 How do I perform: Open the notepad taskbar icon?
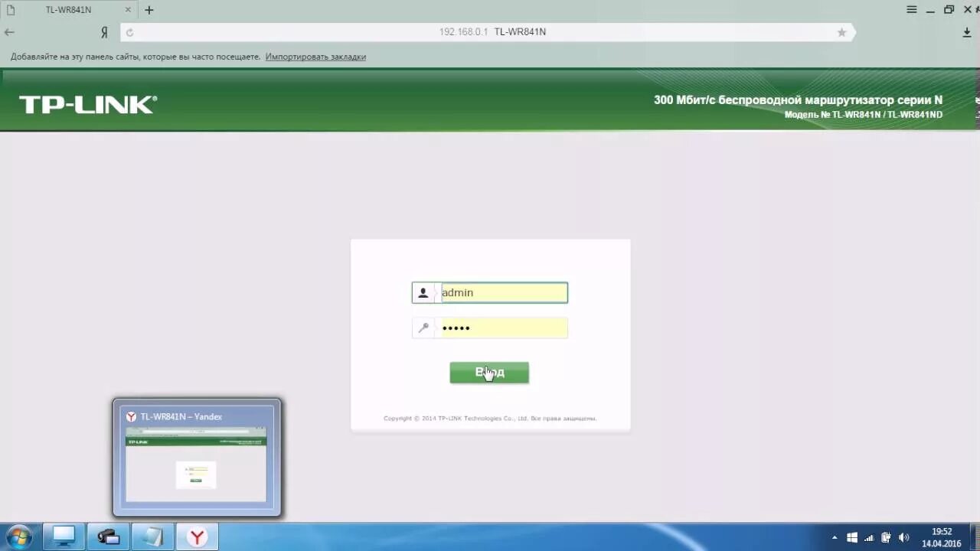pos(152,536)
